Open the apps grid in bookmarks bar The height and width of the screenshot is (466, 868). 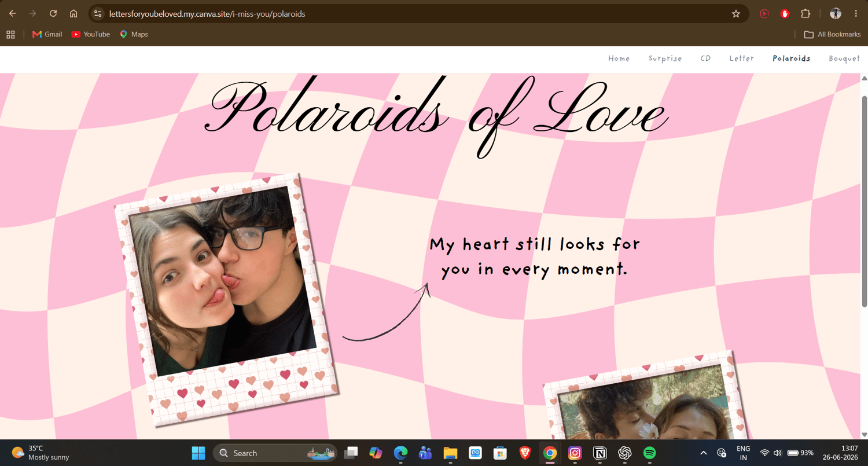pos(10,35)
